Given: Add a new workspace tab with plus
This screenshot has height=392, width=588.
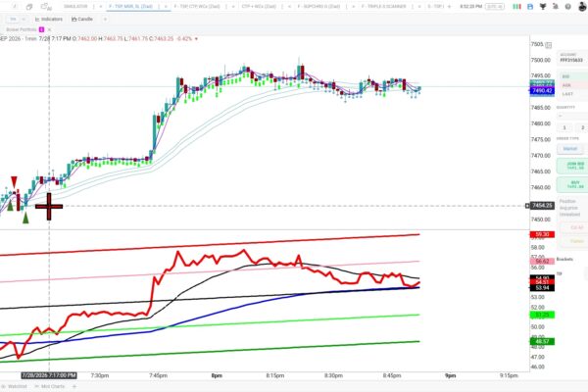Looking at the screenshot, I should [449, 7].
